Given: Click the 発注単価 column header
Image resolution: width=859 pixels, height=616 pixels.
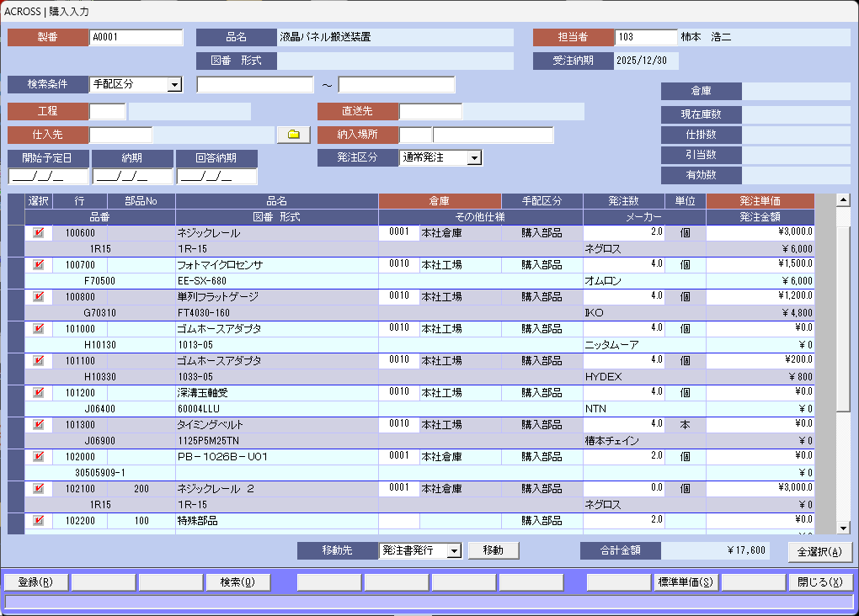Looking at the screenshot, I should (x=760, y=201).
